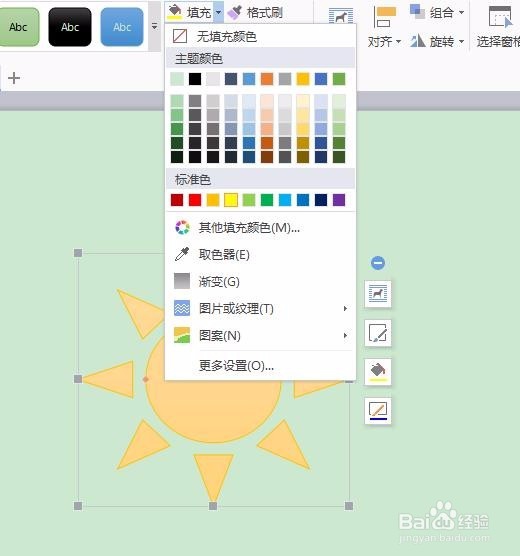Open the Fill color dropdown arrow
Screen dimensions: 520x556
coord(218,12)
